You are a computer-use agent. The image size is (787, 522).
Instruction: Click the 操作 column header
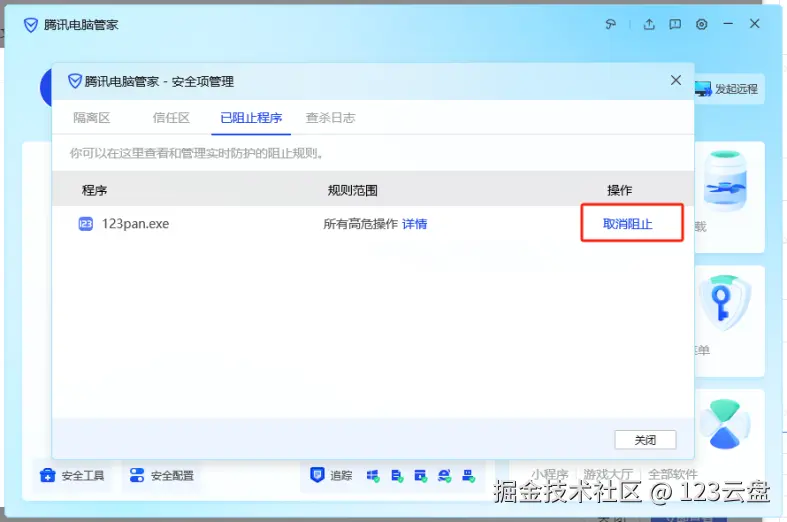pos(619,190)
